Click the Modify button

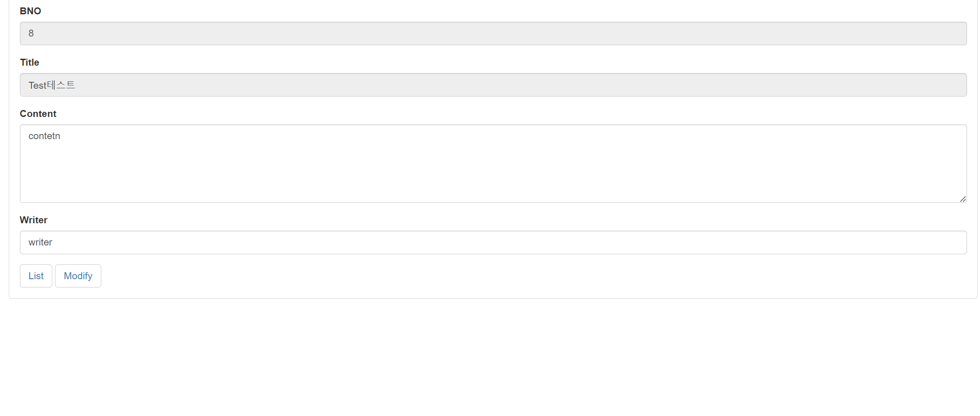(78, 275)
